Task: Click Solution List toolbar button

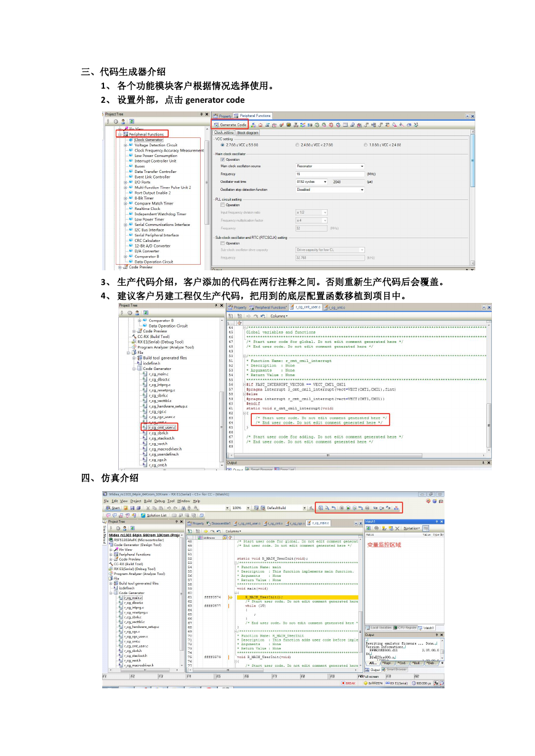Action: point(153,515)
